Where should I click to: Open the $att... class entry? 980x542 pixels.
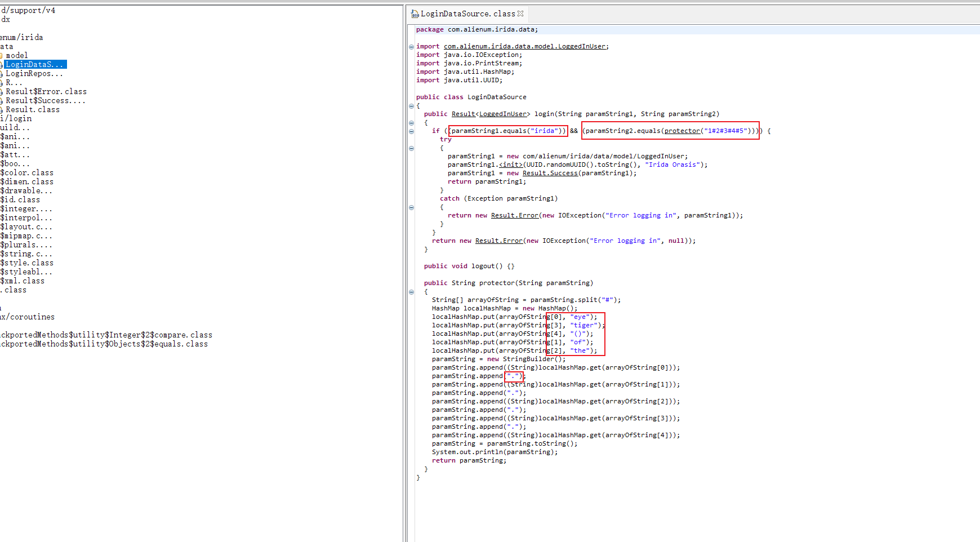15,154
